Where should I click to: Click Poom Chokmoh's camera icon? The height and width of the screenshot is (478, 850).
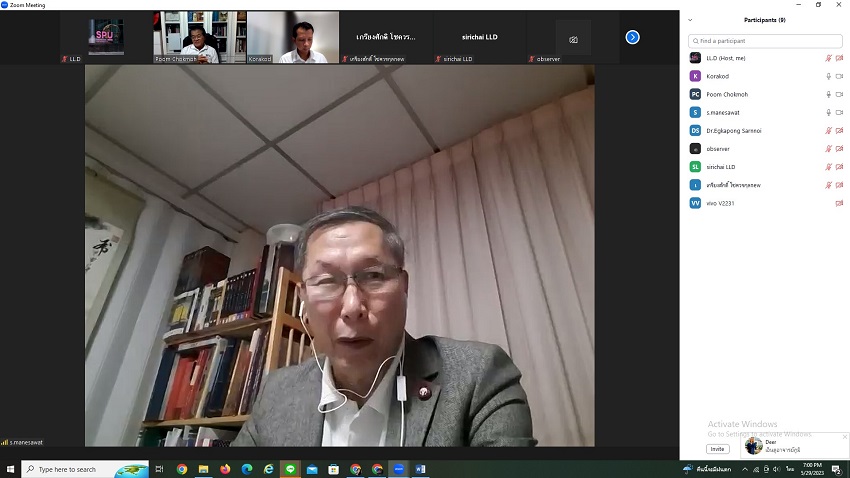point(839,94)
